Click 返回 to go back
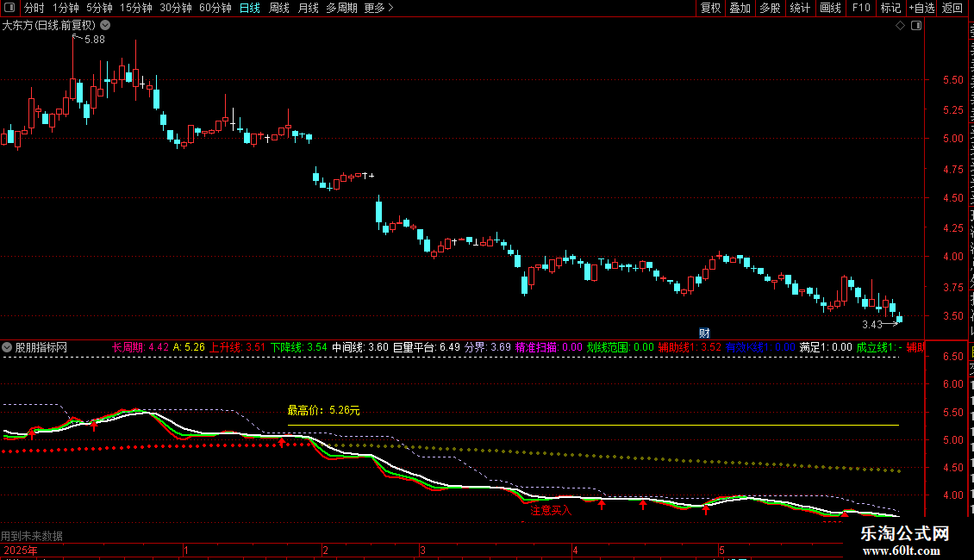The height and width of the screenshot is (560, 974). tap(952, 8)
